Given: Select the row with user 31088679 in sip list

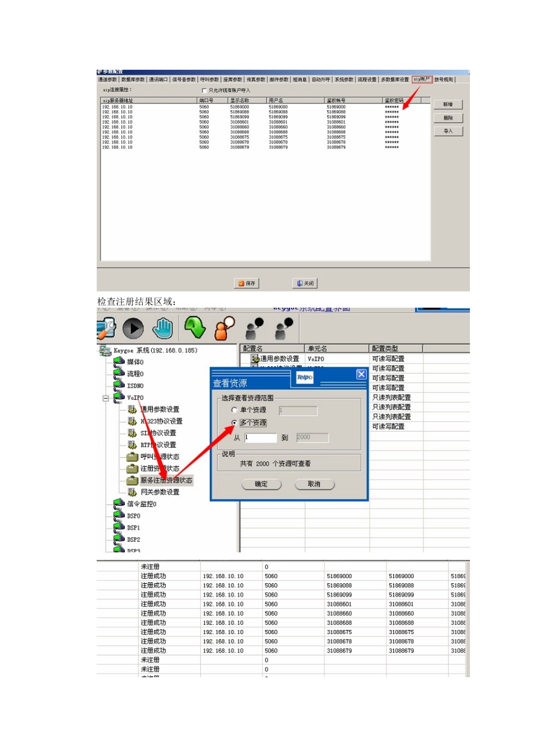Looking at the screenshot, I should pyautogui.click(x=265, y=147).
